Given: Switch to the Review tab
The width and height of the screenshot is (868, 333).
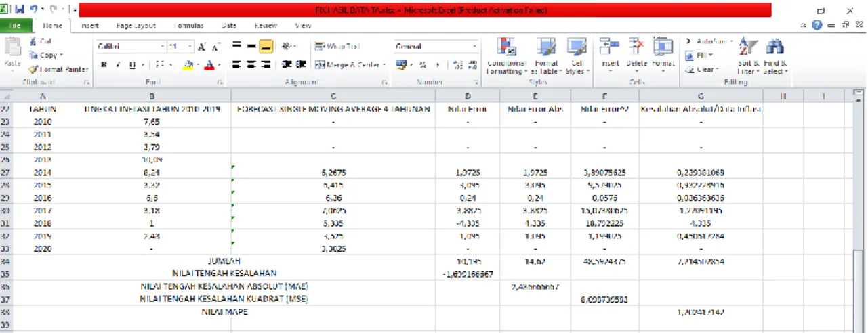Looking at the screenshot, I should pos(266,26).
